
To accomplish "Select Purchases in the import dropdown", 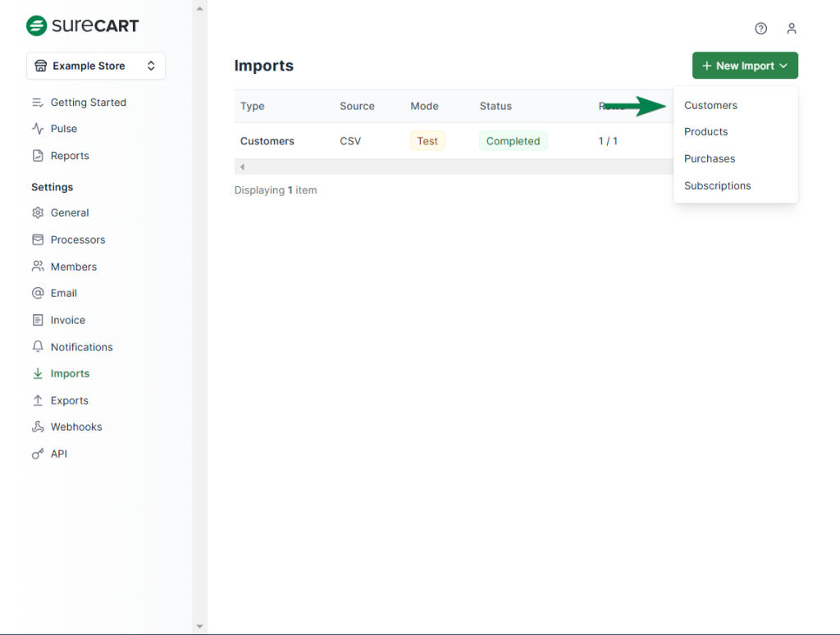I will (709, 158).
